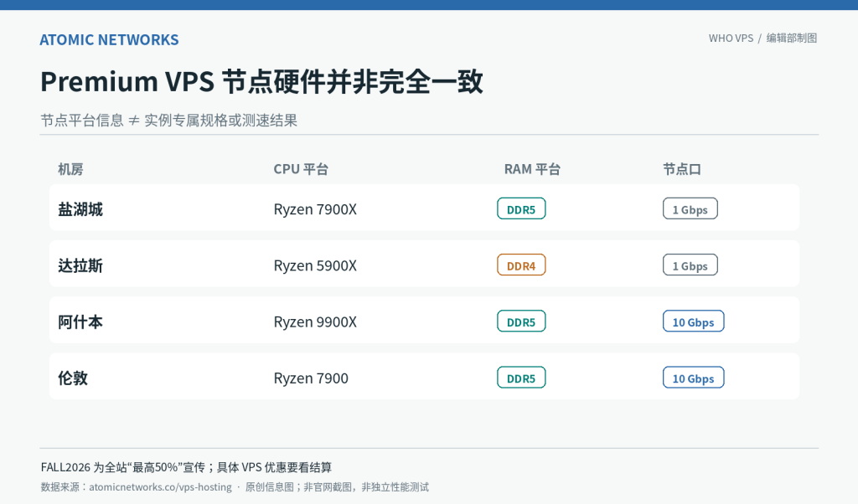Click the 'WHO VPS / 编辑部制图' credit text
This screenshot has height=504, width=858.
pos(762,39)
